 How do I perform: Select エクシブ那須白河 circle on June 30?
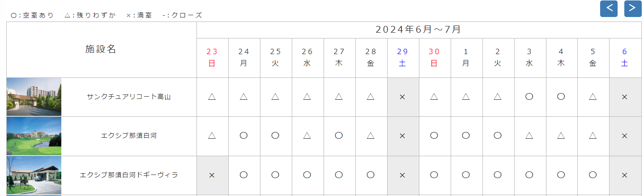coord(434,136)
